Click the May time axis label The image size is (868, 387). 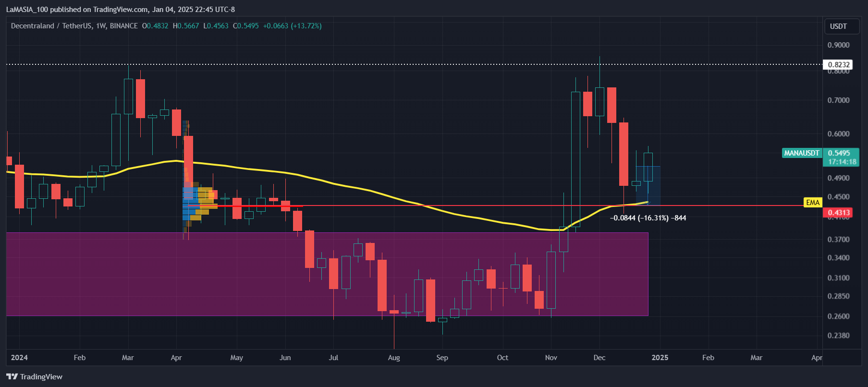coord(237,358)
